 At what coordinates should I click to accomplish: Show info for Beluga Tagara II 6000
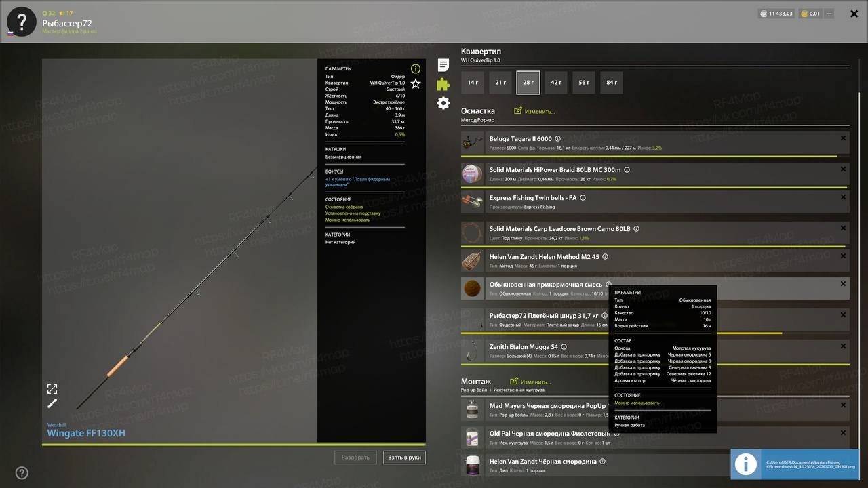[558, 139]
